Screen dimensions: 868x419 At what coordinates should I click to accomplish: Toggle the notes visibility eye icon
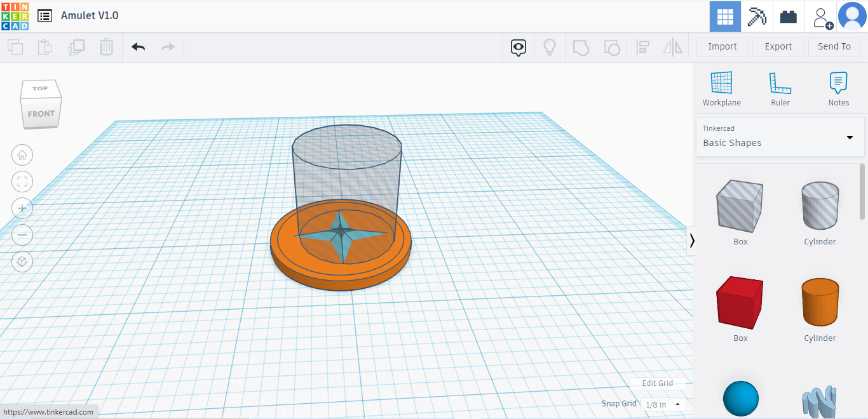(519, 47)
